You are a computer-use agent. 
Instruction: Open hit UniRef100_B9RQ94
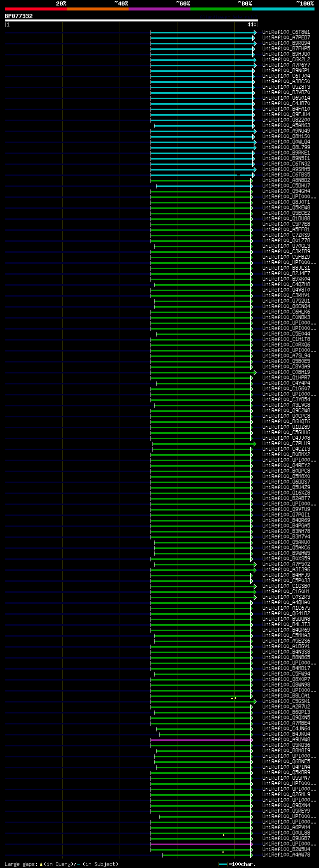pyautogui.click(x=286, y=43)
